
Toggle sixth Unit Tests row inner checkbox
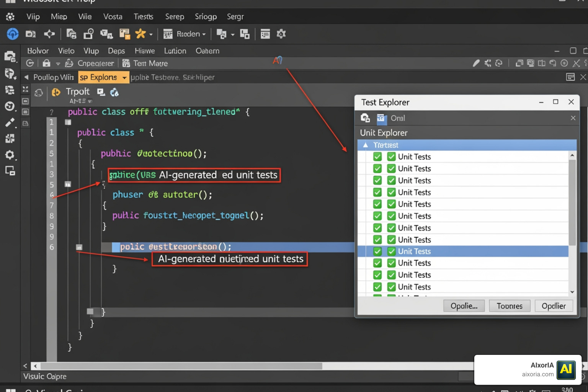pos(391,216)
